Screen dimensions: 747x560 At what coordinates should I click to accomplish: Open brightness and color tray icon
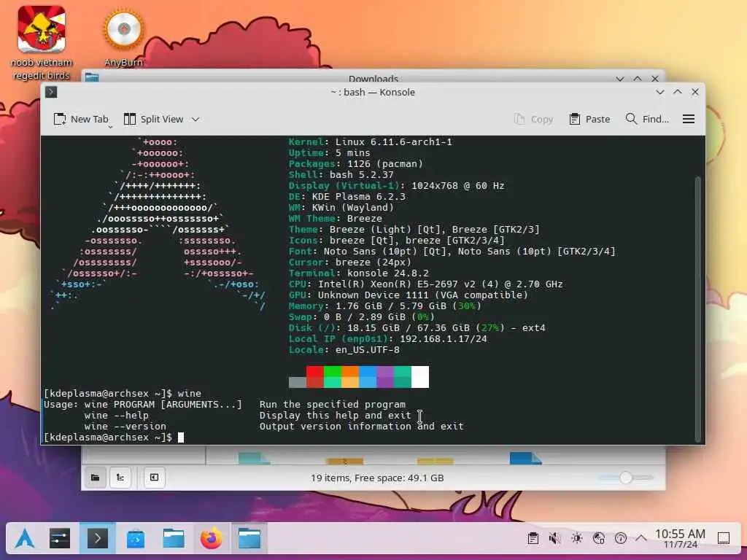[x=577, y=539]
